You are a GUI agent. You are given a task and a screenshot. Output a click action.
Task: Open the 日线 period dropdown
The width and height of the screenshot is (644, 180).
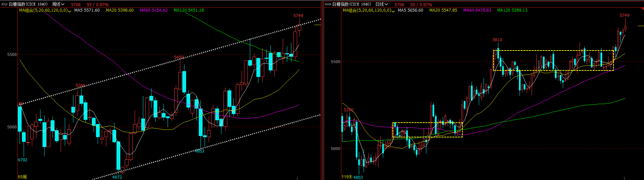[x=382, y=4]
